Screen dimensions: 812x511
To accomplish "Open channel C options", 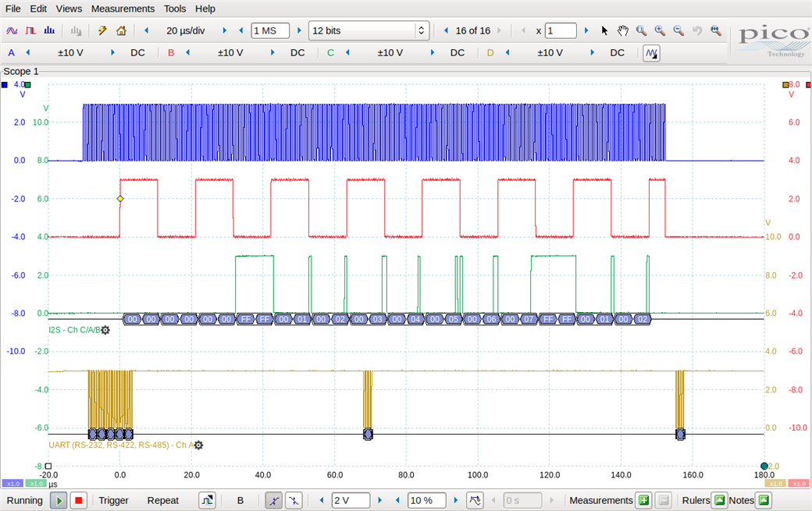I will pos(330,53).
